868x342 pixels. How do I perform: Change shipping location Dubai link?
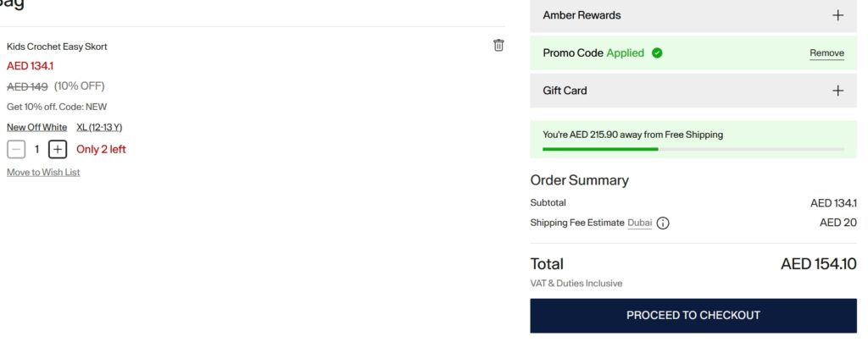click(640, 223)
